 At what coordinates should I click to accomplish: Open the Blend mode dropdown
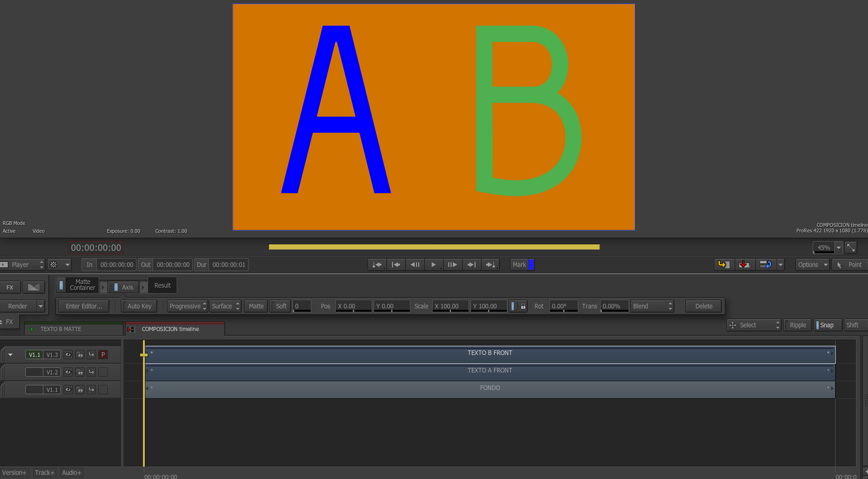[652, 306]
